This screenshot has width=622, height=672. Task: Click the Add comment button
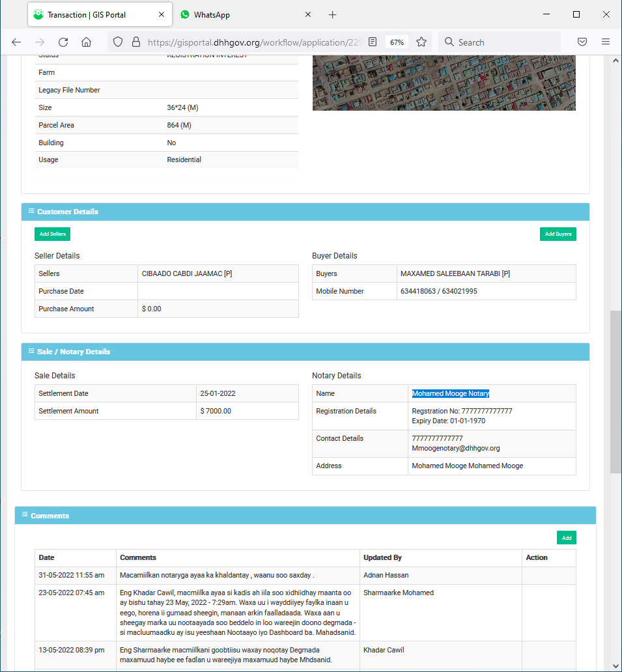[566, 538]
